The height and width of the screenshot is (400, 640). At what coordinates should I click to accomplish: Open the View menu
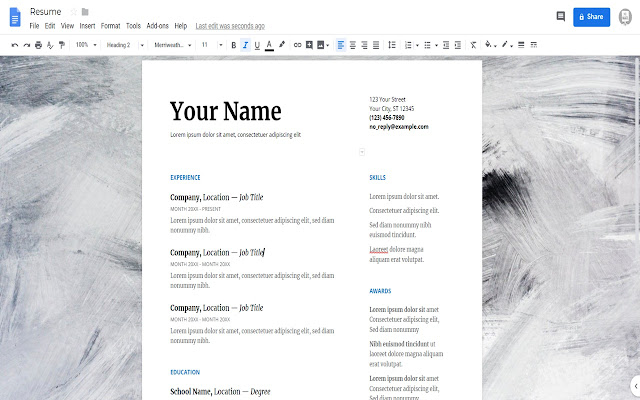coord(67,26)
